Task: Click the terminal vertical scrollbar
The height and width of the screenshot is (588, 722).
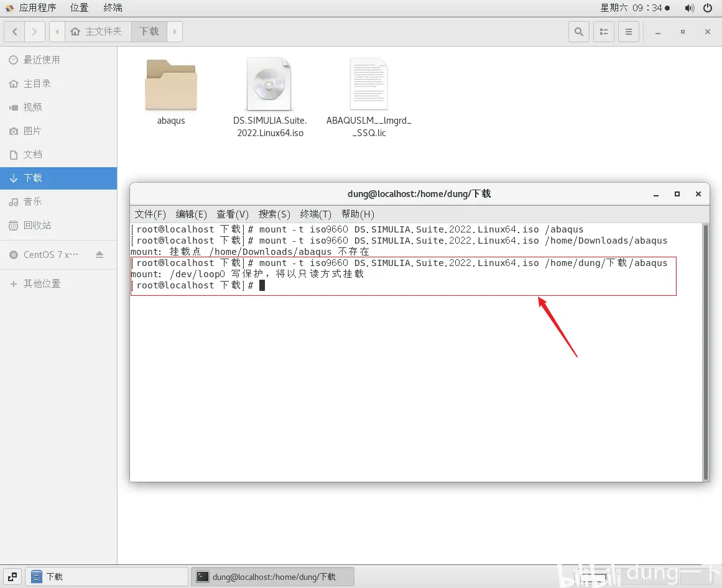Action: [705, 352]
